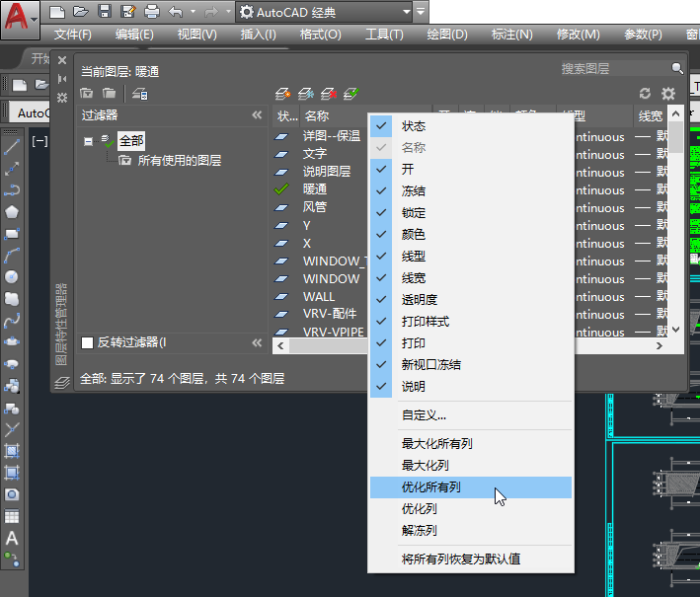Click the Delete Layer icon
Screen dimensions: 700x597
click(329, 94)
